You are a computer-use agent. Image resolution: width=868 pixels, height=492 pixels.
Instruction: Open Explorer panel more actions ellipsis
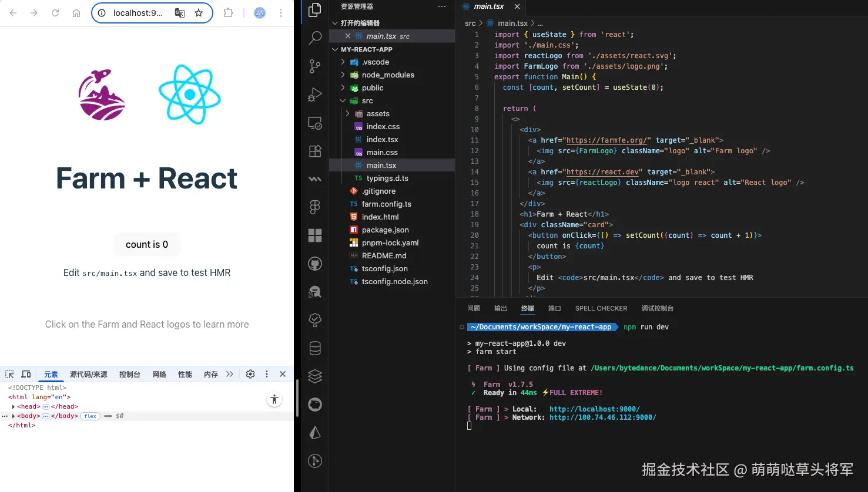click(x=442, y=6)
